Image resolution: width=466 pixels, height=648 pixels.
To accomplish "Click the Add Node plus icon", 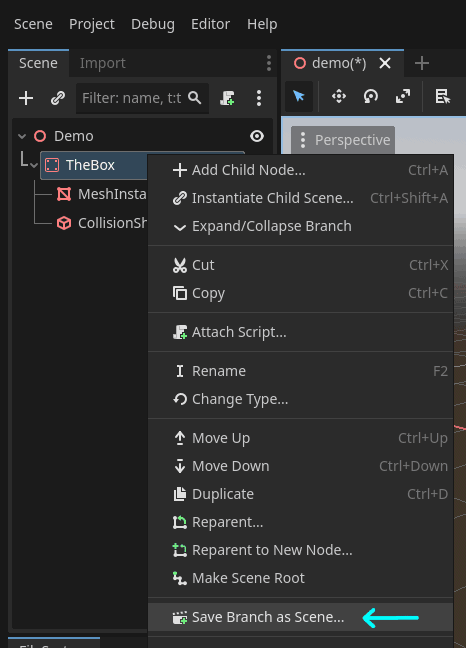I will pos(26,98).
